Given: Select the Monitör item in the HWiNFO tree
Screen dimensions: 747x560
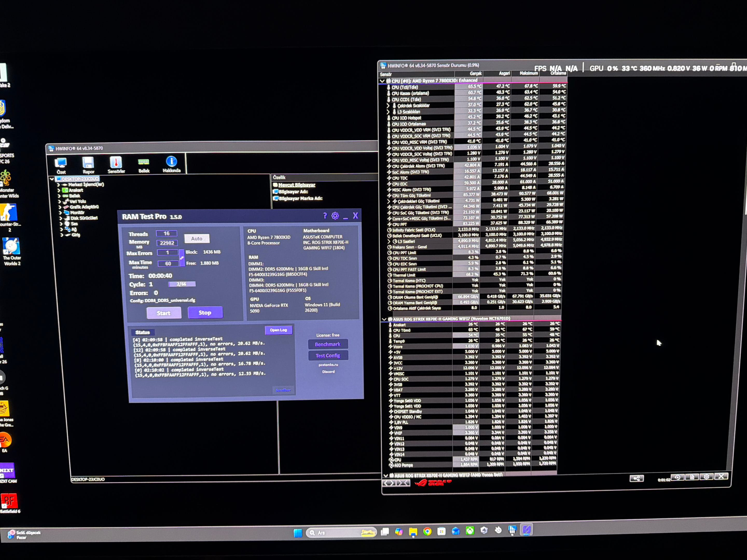Looking at the screenshot, I should tap(77, 213).
